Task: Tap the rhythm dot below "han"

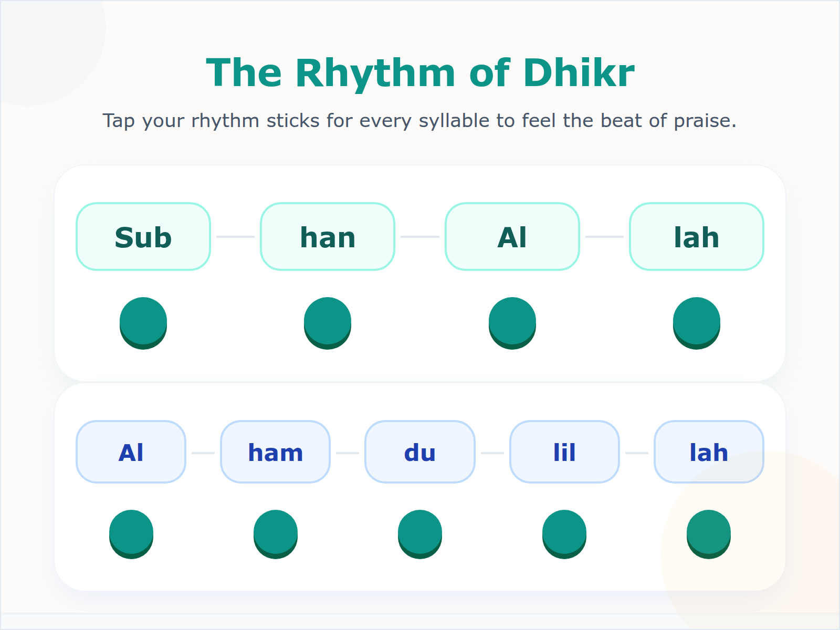Action: (x=328, y=322)
